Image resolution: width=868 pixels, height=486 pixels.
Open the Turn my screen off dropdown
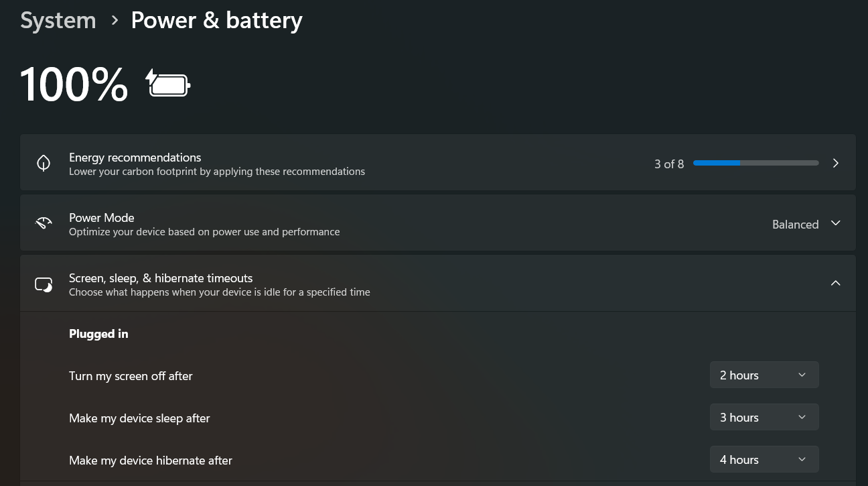764,375
